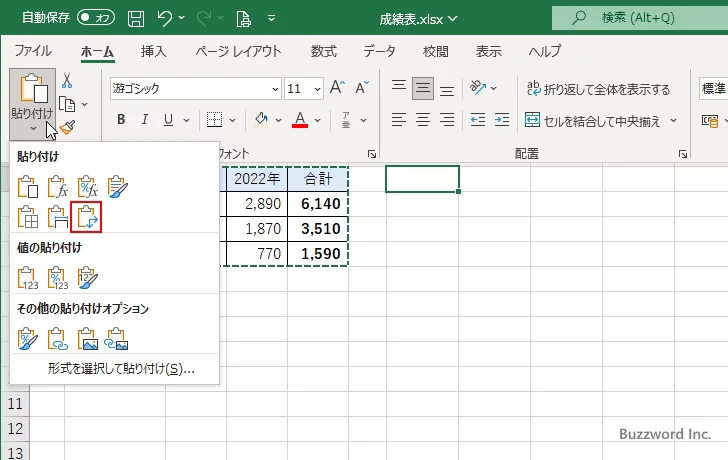
Task: Choose the Paste Link icon
Action: coord(58,338)
